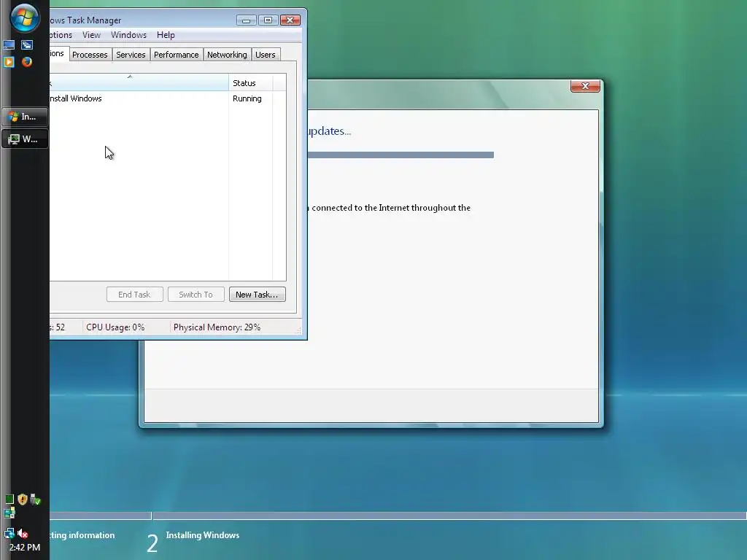Switch to the Performance tab
This screenshot has width=747, height=560.
pyautogui.click(x=177, y=55)
